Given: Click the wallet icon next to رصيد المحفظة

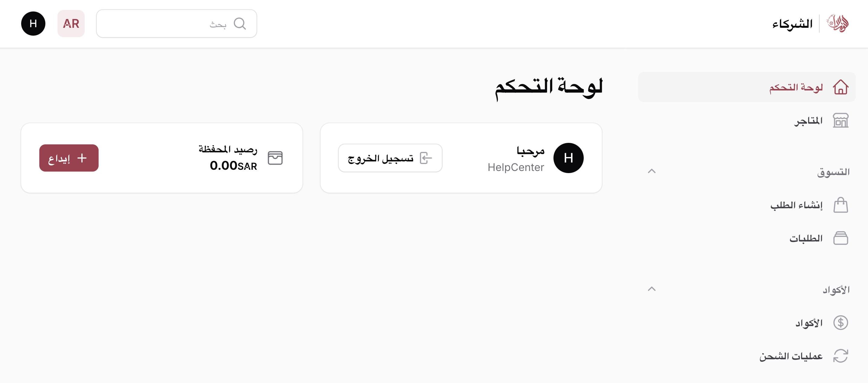Looking at the screenshot, I should pyautogui.click(x=275, y=158).
